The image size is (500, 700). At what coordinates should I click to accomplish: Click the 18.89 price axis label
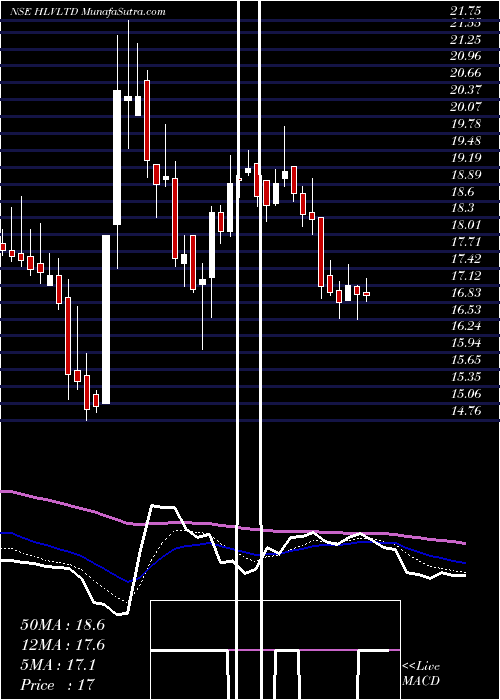pyautogui.click(x=465, y=175)
